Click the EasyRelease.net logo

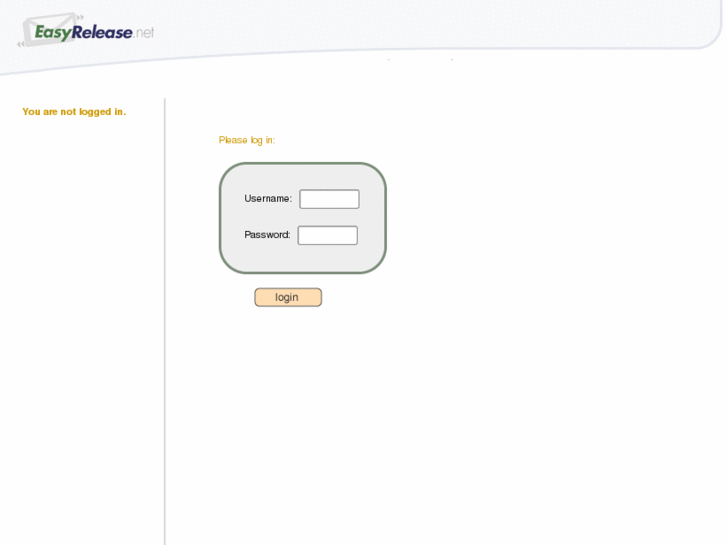coord(85,31)
